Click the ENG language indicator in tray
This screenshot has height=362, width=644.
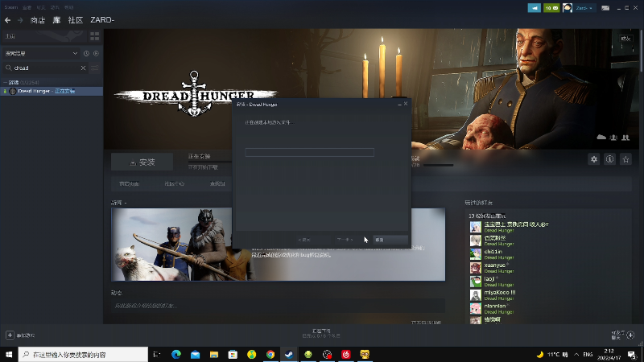588,354
